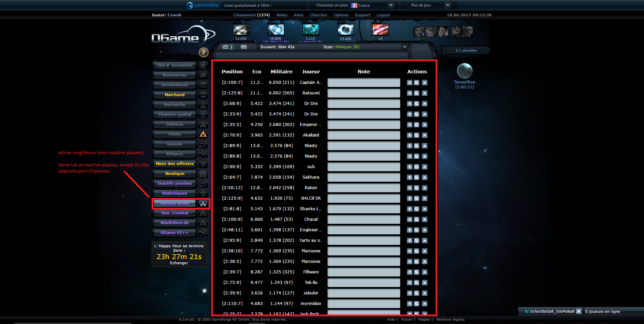
Task: Click the eye icon for Emperor ...
Action: (x=409, y=125)
